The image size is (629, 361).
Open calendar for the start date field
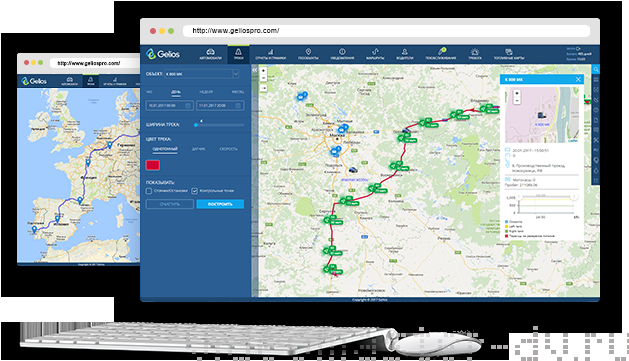pyautogui.click(x=187, y=105)
